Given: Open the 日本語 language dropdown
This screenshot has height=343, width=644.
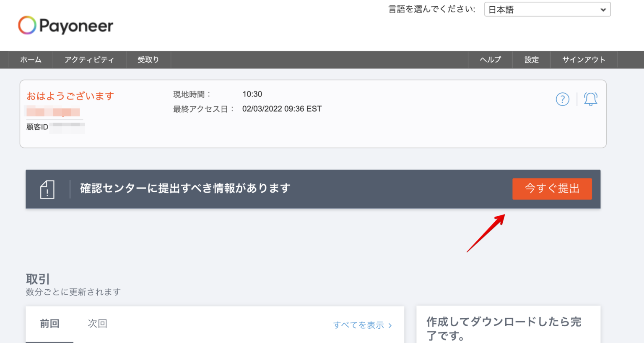Looking at the screenshot, I should coord(547,9).
